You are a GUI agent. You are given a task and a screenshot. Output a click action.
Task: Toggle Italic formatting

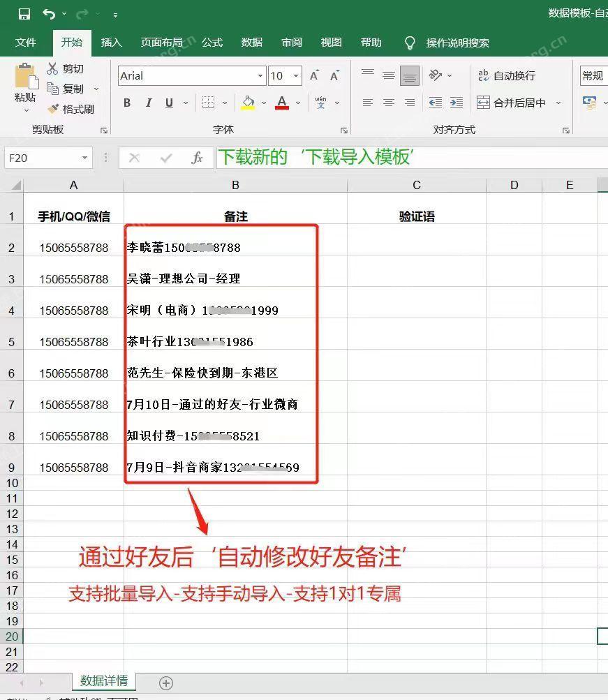pyautogui.click(x=148, y=103)
